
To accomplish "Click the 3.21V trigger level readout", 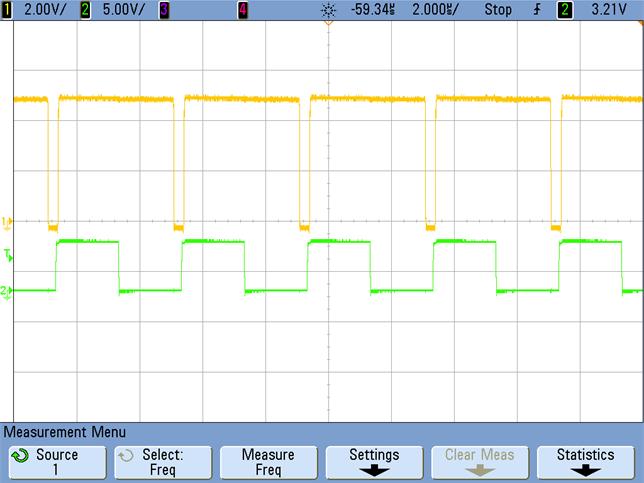I will [611, 9].
